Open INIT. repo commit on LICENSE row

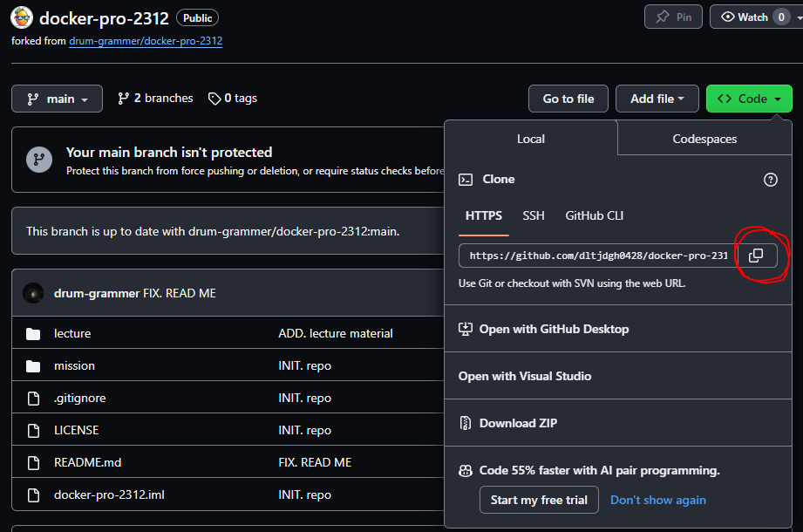(304, 431)
